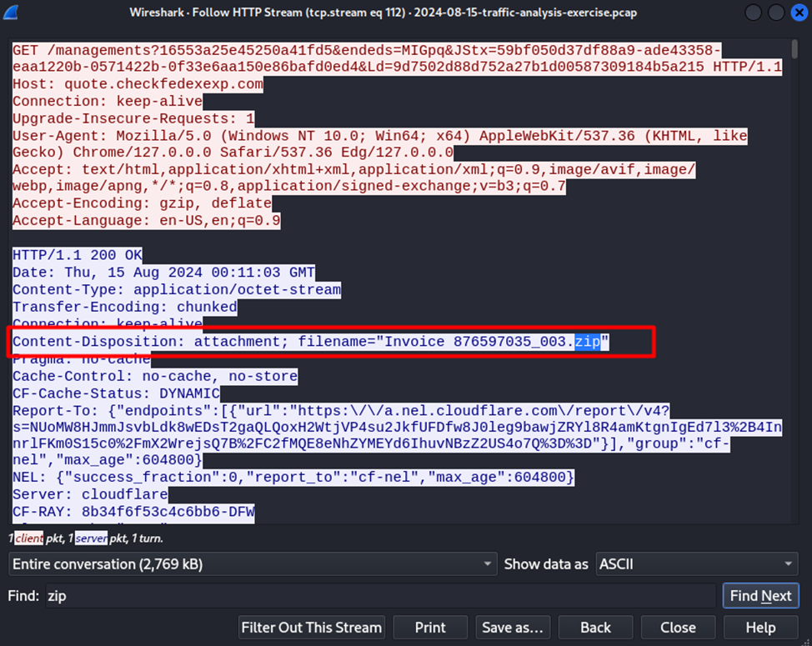812x646 pixels.
Task: Click the red client label in summary
Action: pyautogui.click(x=29, y=538)
